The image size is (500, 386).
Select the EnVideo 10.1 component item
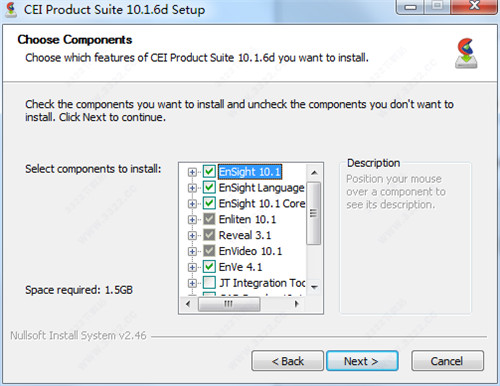coord(250,251)
